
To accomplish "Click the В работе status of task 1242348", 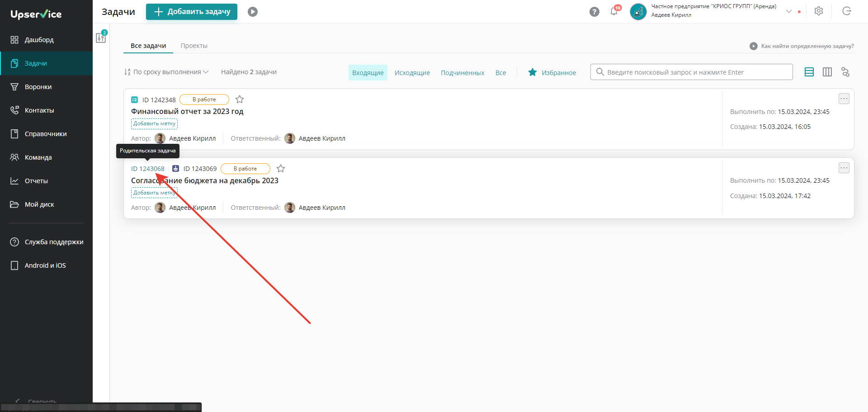I will [204, 99].
